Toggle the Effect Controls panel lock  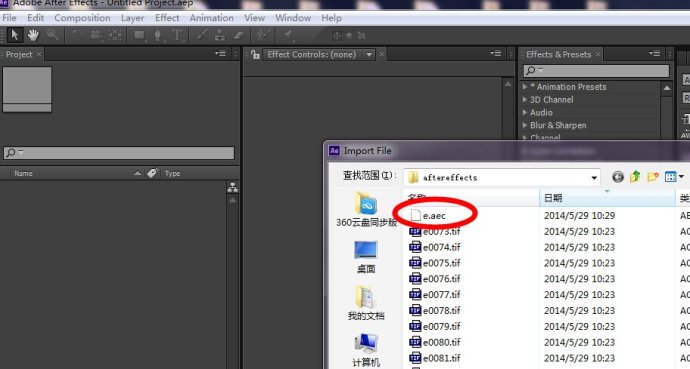point(255,55)
